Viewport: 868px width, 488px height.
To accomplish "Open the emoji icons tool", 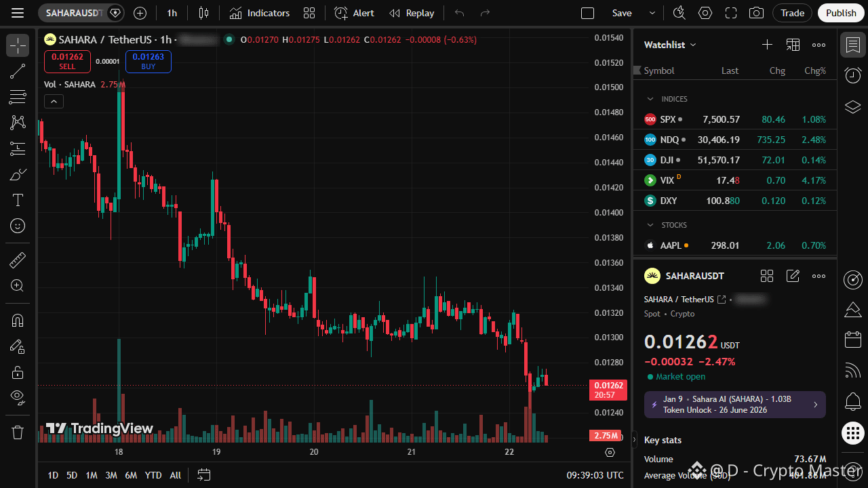I will (18, 226).
